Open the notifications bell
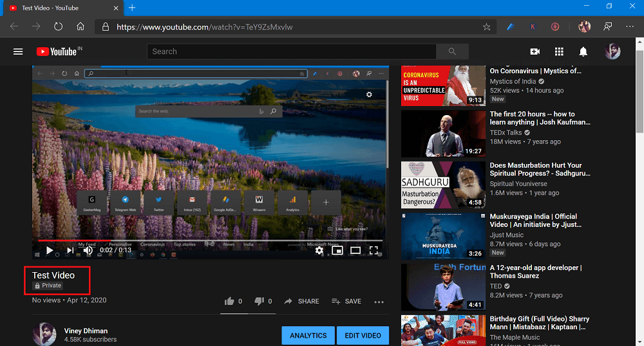Image resolution: width=644 pixels, height=346 pixels. click(583, 51)
